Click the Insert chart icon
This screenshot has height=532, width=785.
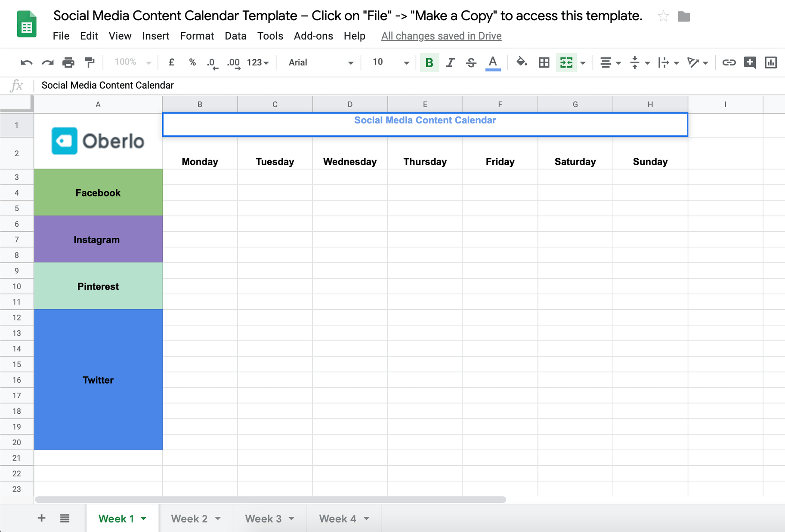pos(771,63)
